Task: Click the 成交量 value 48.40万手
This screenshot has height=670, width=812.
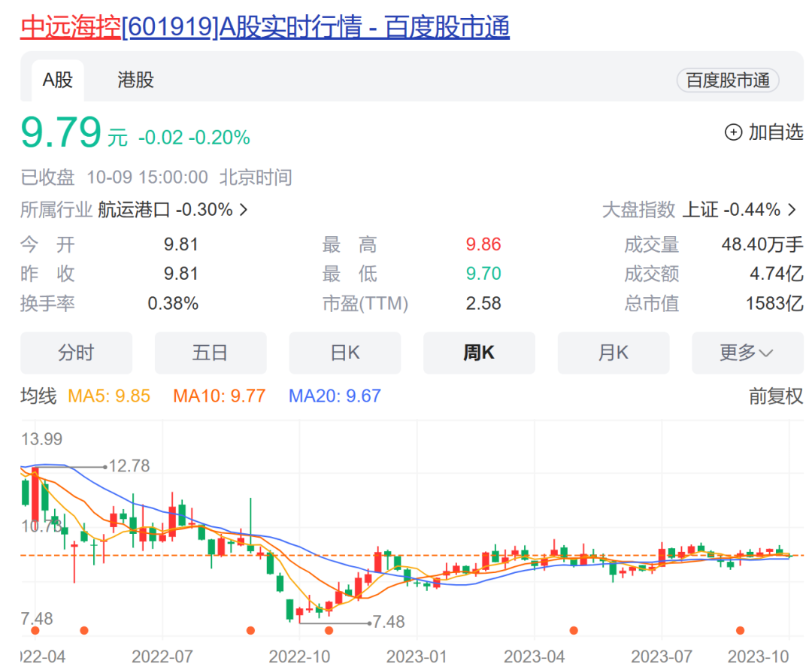Action: [x=762, y=244]
